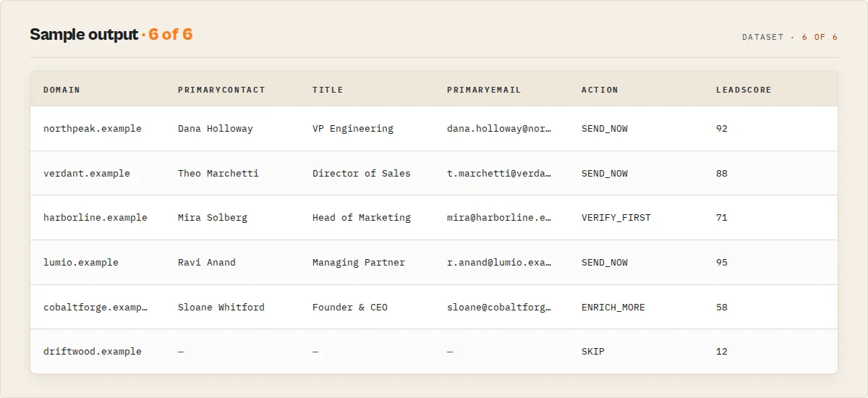Image resolution: width=868 pixels, height=398 pixels.
Task: Select the Head of Marketing title cell
Action: click(x=362, y=218)
